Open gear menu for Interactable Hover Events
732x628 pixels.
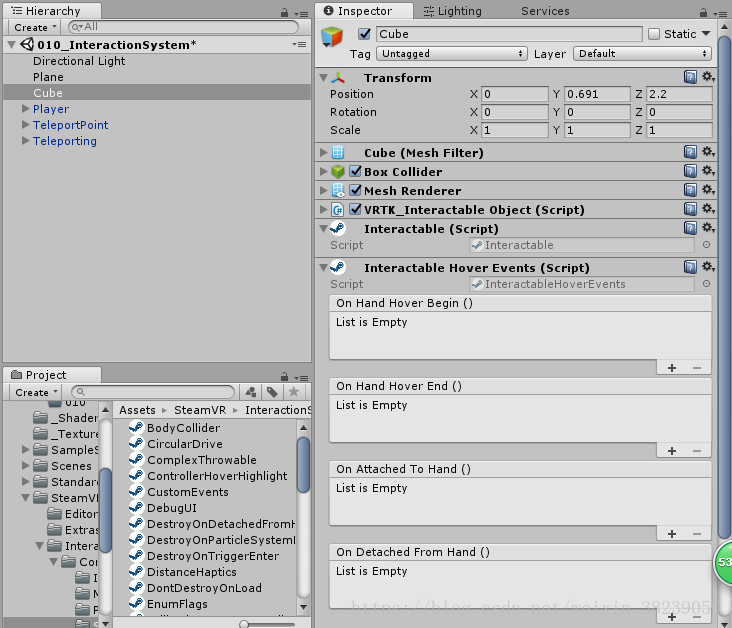[708, 267]
